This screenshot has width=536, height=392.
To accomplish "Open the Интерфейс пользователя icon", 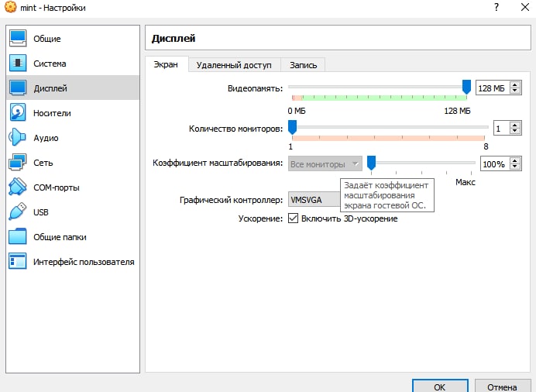I will [18, 261].
